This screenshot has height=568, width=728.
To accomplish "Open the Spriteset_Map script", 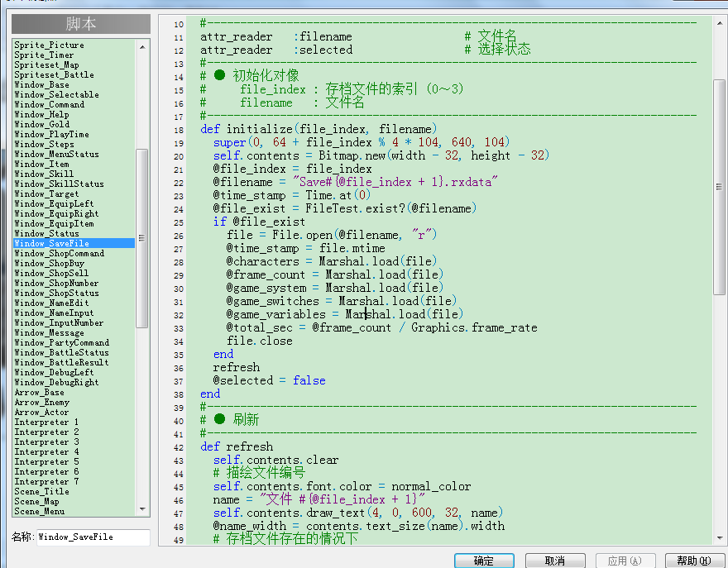I will (x=46, y=65).
